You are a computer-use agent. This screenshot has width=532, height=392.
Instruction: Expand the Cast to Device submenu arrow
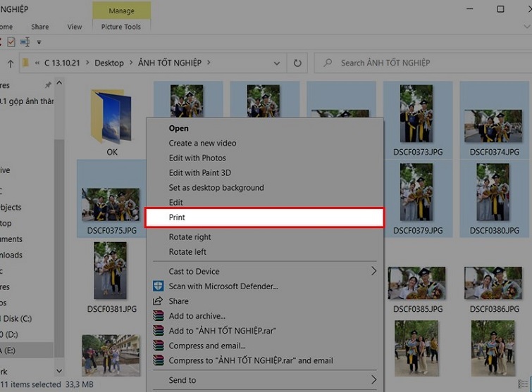[x=373, y=272]
